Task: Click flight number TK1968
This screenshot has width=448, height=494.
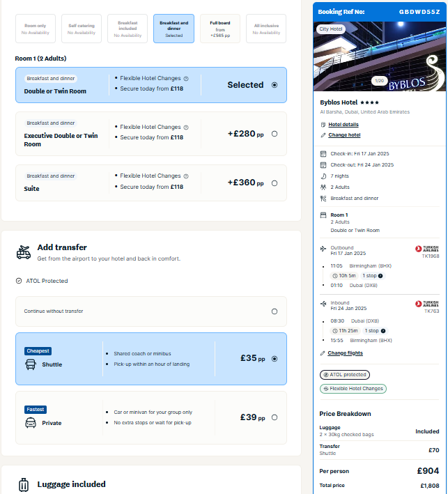Action: click(x=431, y=256)
